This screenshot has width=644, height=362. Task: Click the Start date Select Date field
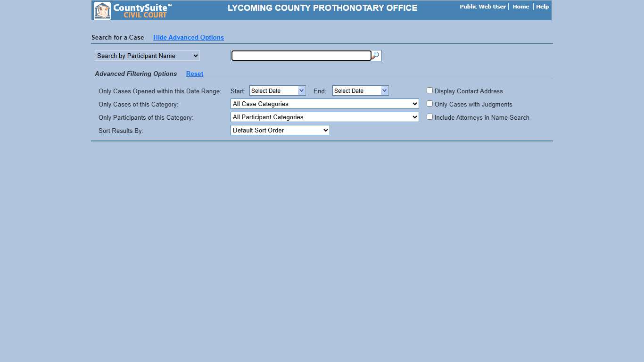273,90
